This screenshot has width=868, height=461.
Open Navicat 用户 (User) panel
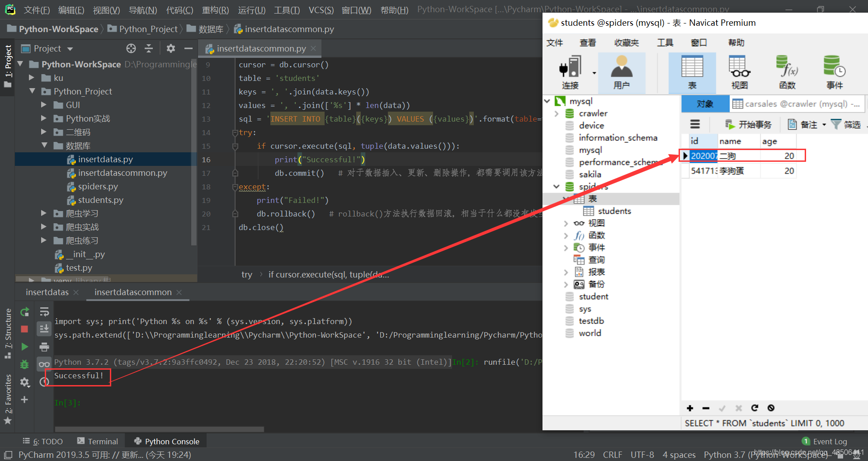pos(622,72)
